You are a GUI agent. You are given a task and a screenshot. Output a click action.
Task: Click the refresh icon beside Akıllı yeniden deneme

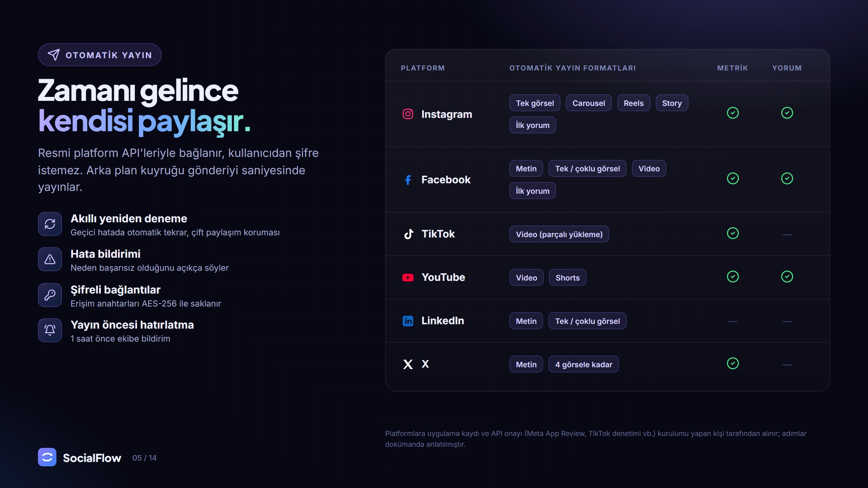point(50,224)
